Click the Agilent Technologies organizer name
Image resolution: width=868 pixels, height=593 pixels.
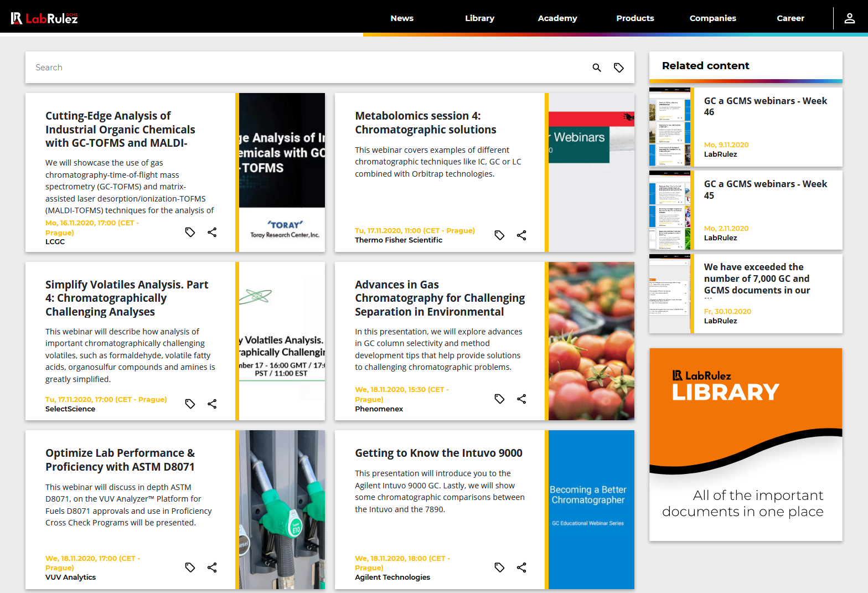[392, 577]
